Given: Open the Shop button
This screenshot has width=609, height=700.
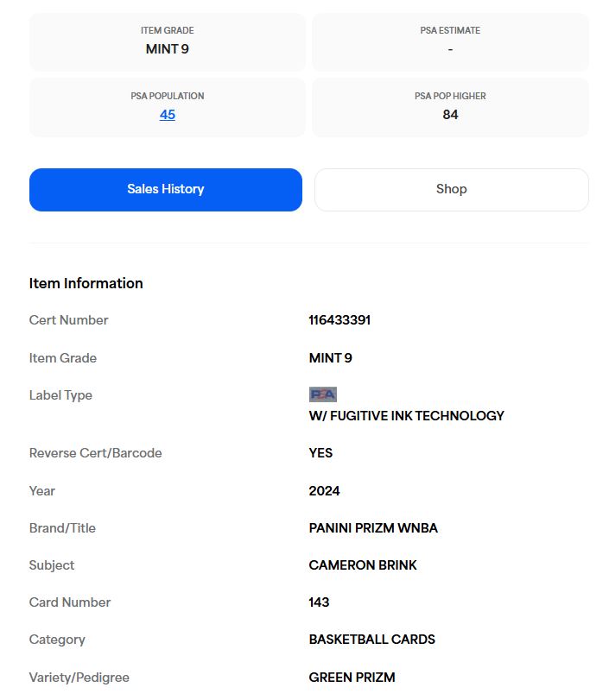Looking at the screenshot, I should [451, 189].
